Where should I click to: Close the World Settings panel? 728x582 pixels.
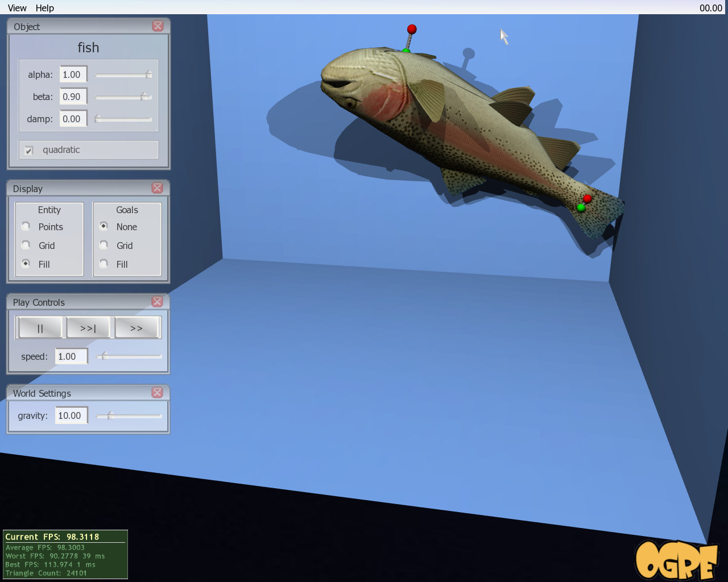coord(158,393)
